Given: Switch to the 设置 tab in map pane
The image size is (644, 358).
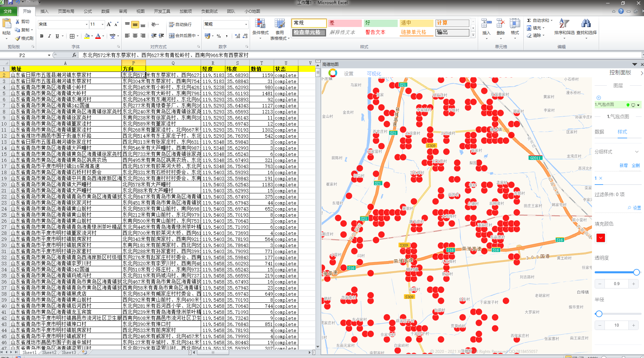Looking at the screenshot, I should point(349,74).
